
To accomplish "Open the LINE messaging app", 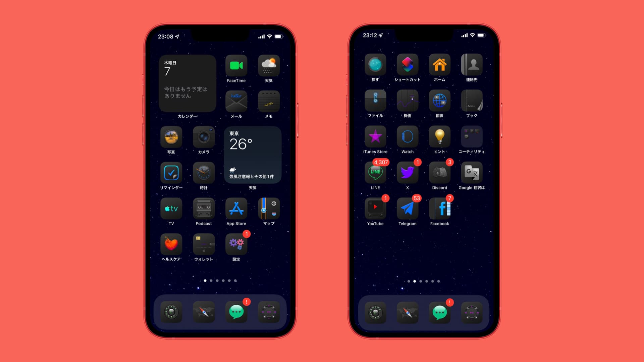I will (375, 174).
